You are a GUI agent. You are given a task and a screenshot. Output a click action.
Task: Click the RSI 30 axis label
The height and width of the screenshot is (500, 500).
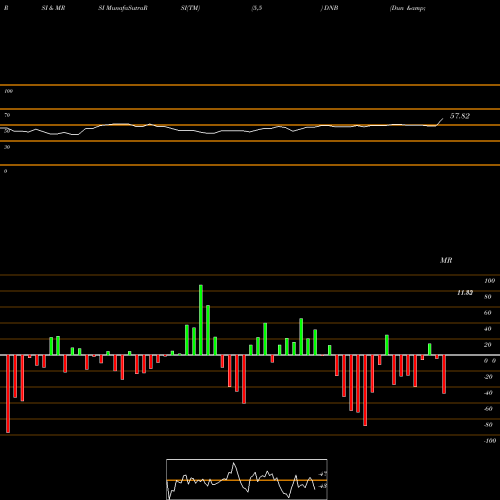pos(7,147)
